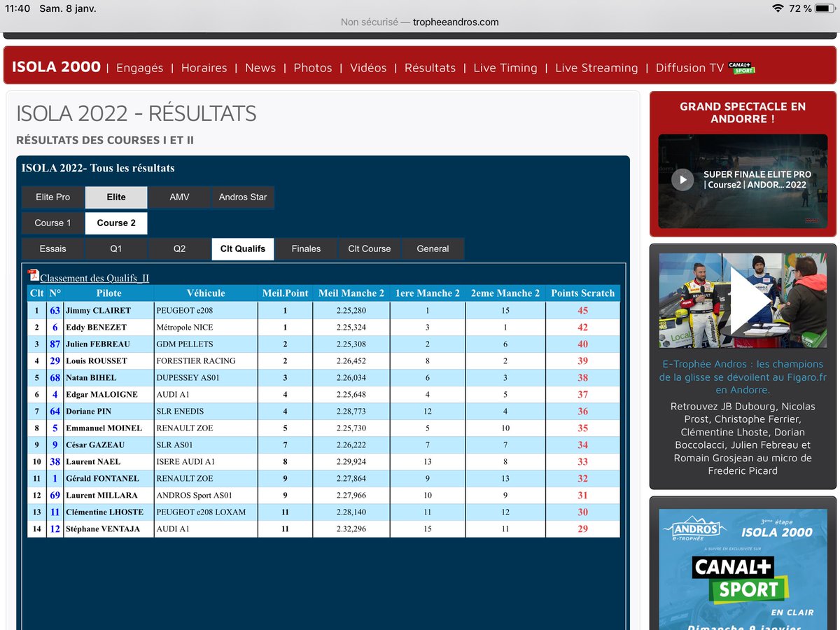Screen dimensions: 840x630
Task: Open the E-Trophée Andros Figaro article link
Action: 743,377
